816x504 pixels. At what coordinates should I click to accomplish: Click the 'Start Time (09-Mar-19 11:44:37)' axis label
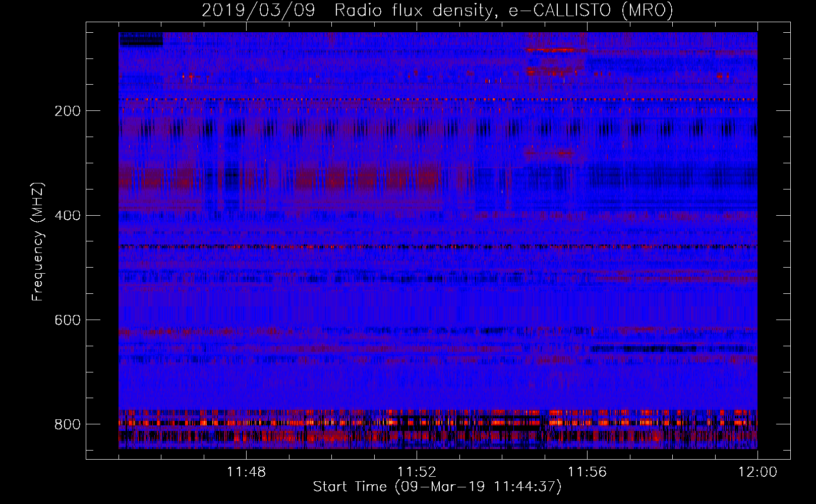pos(437,487)
